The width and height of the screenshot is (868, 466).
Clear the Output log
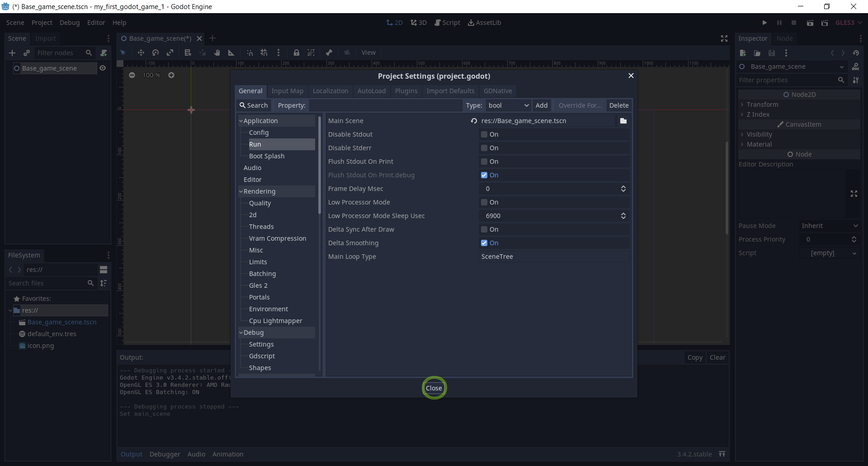[717, 357]
